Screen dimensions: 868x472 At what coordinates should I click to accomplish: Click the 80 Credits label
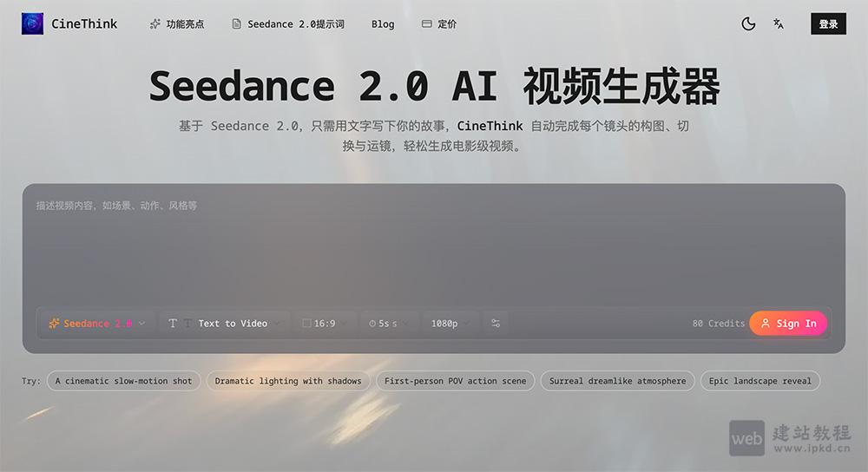pos(719,324)
